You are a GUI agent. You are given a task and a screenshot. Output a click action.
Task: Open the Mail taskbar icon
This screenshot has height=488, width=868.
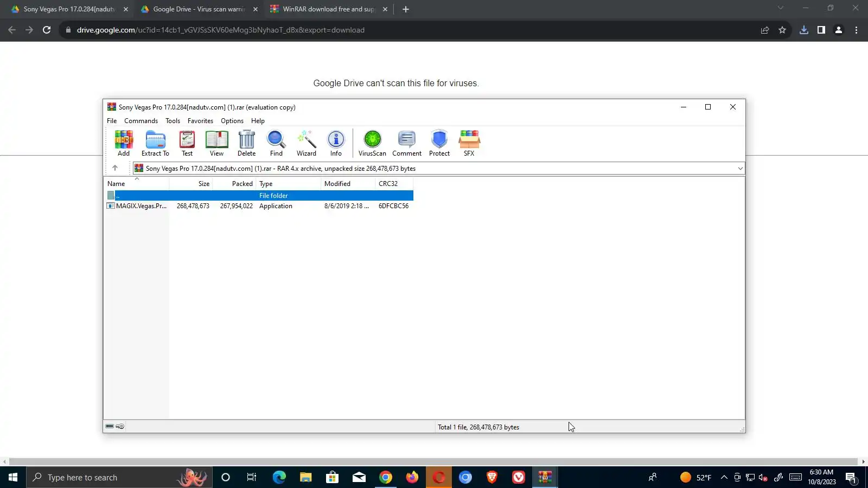click(x=359, y=477)
